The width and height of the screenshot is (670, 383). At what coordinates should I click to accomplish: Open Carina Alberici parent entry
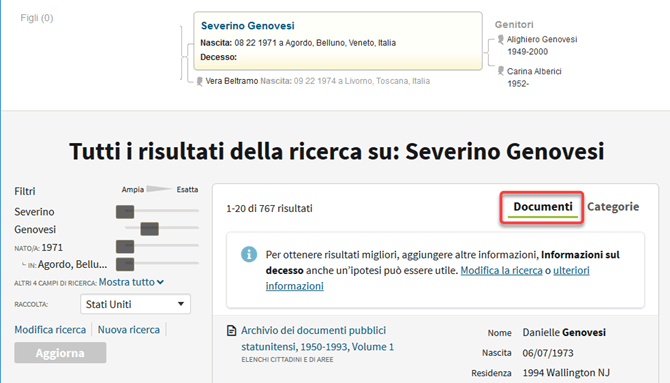[534, 71]
